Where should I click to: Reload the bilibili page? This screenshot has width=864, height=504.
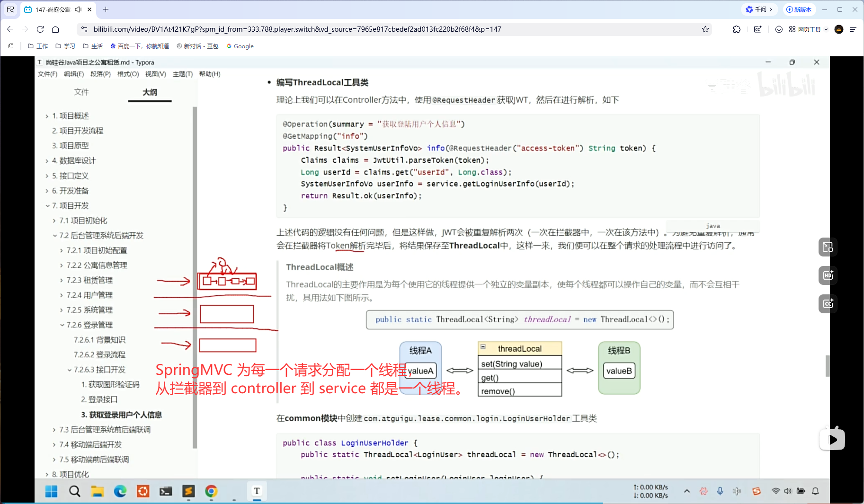40,29
